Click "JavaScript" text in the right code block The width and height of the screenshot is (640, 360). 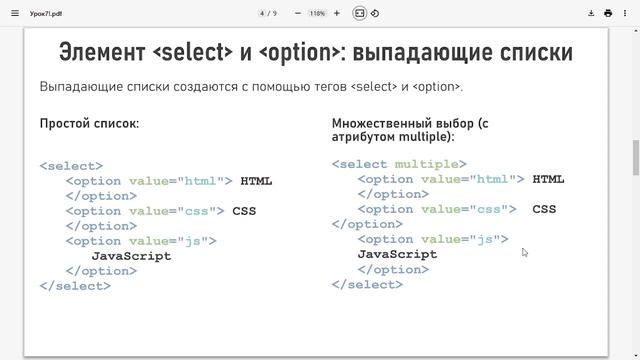click(397, 254)
